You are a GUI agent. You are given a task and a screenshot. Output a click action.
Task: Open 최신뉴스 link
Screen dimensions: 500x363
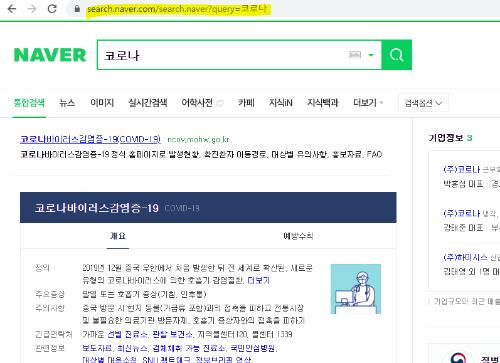(x=132, y=348)
